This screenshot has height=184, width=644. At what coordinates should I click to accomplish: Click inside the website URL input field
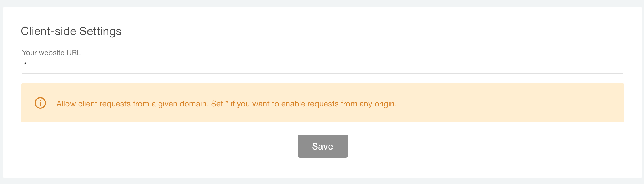(x=173, y=66)
